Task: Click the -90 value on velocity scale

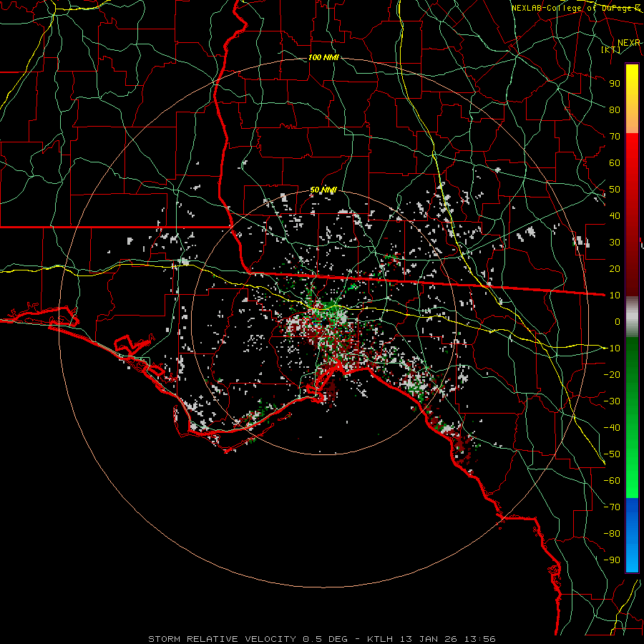Action: pyautogui.click(x=612, y=560)
